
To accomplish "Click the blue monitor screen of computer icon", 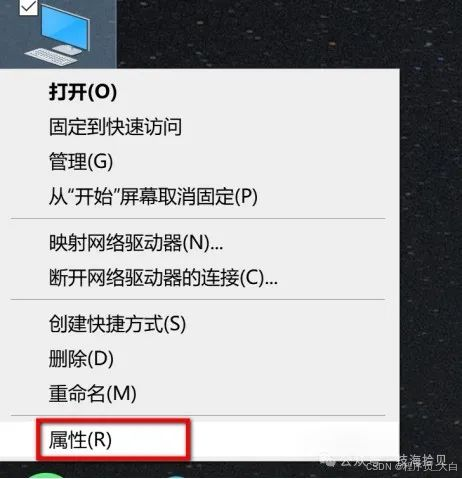I will tap(65, 27).
